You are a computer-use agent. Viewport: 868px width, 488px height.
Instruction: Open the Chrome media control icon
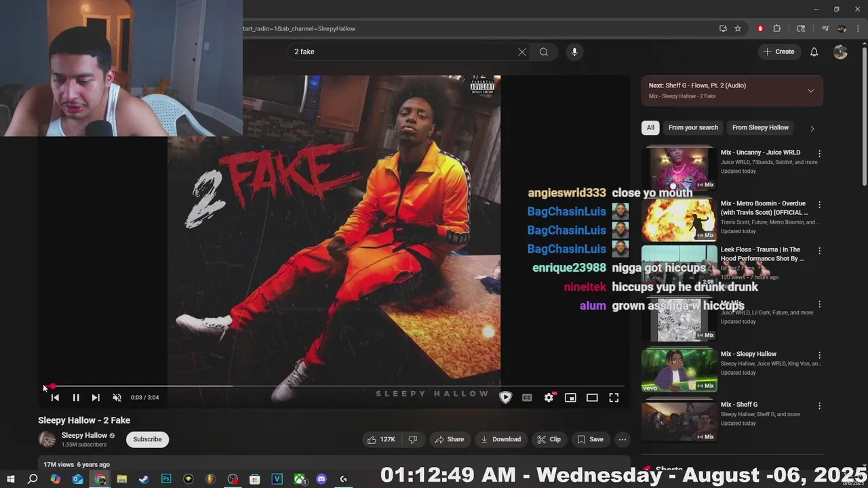pyautogui.click(x=825, y=28)
